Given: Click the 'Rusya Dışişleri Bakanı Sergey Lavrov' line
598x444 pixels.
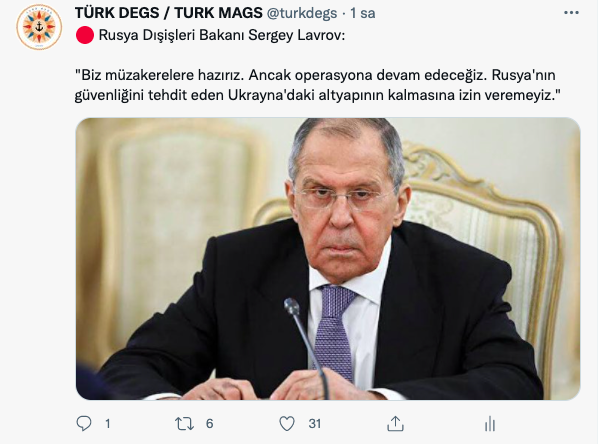Looking at the screenshot, I should pyautogui.click(x=222, y=35).
